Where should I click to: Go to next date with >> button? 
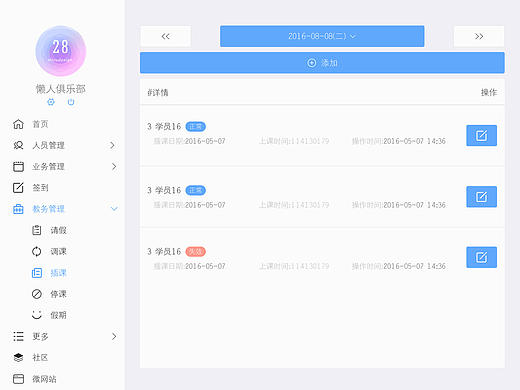(x=479, y=36)
